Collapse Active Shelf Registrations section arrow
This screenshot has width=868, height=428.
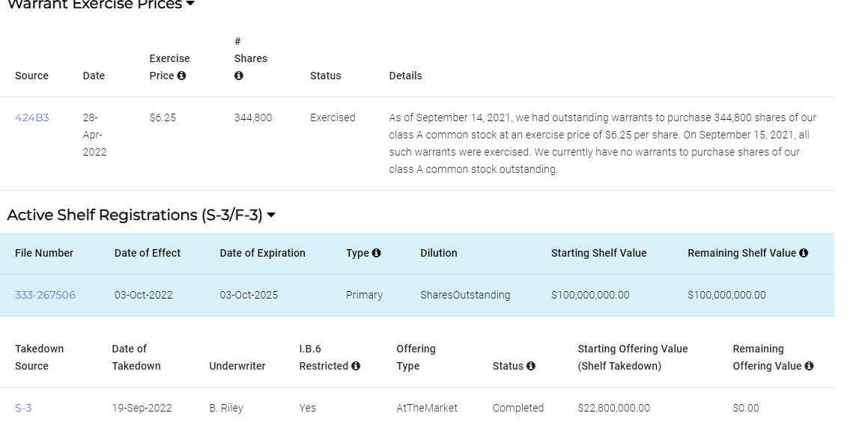[x=271, y=215]
